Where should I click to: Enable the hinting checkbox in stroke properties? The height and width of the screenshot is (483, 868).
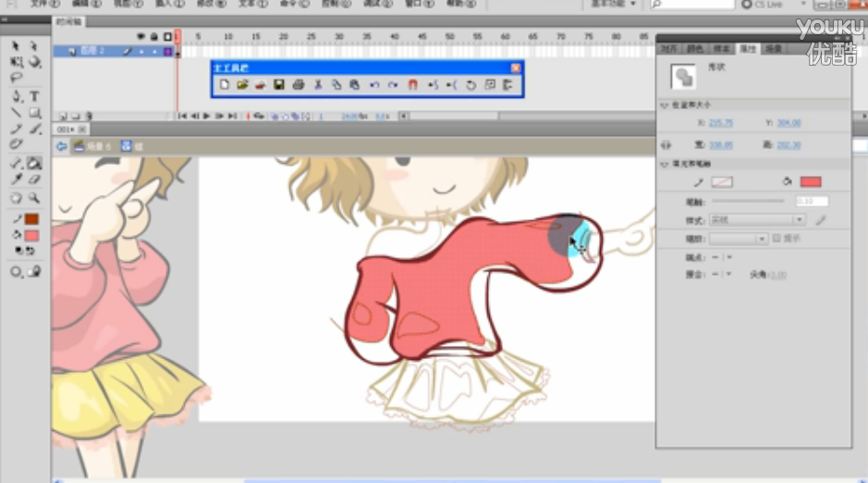[776, 238]
